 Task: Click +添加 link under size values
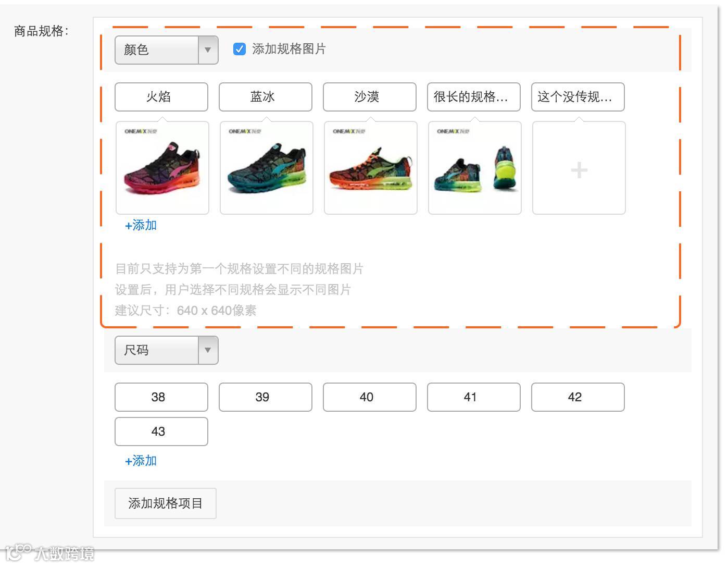coord(141,461)
